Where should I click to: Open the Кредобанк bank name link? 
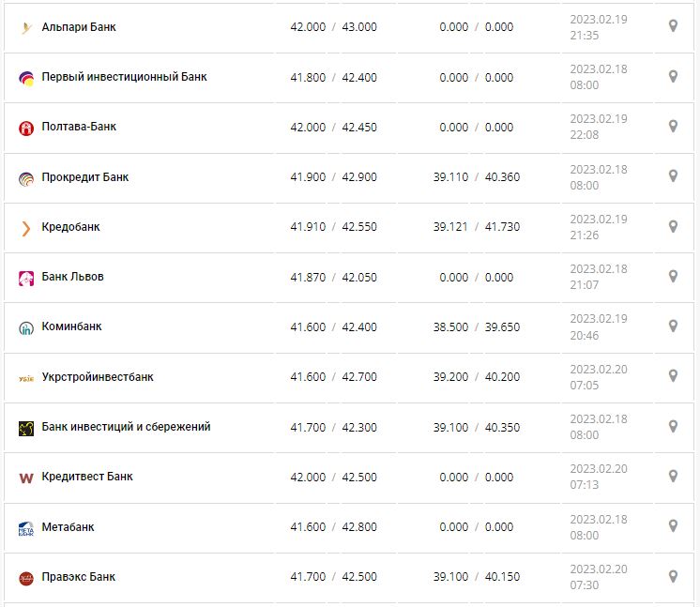point(70,227)
